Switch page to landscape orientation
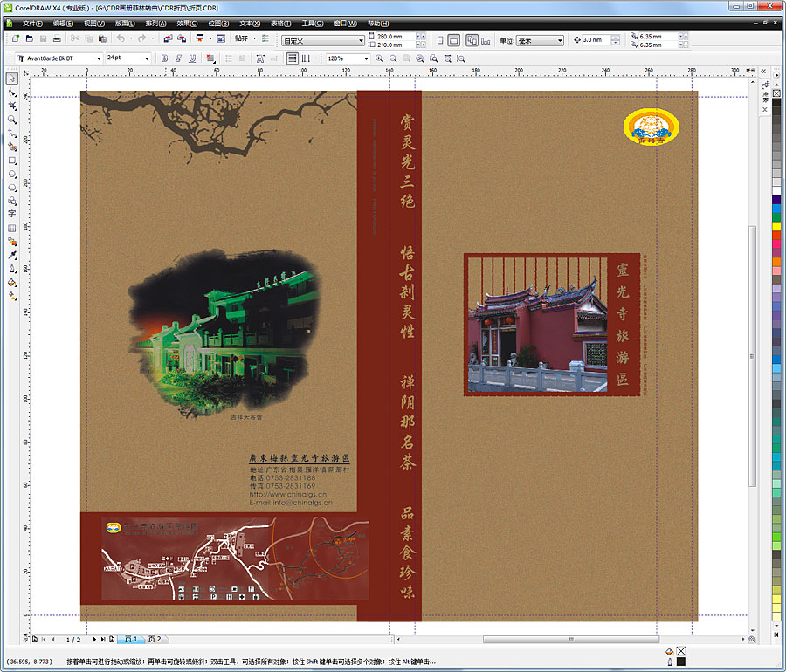This screenshot has height=672, width=786. (454, 40)
